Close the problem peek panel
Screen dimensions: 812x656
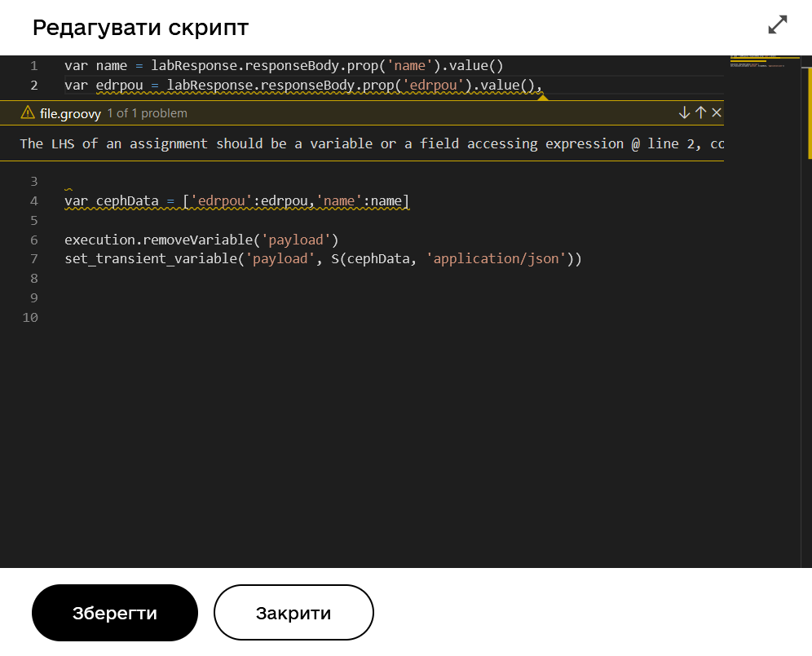pyautogui.click(x=717, y=112)
